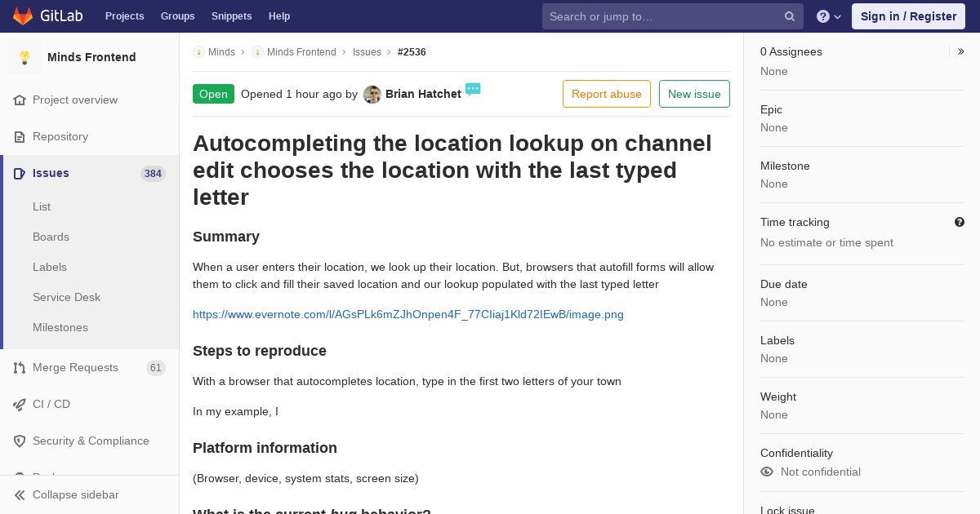The image size is (980, 514).
Task: Click the New issue button
Action: [694, 94]
